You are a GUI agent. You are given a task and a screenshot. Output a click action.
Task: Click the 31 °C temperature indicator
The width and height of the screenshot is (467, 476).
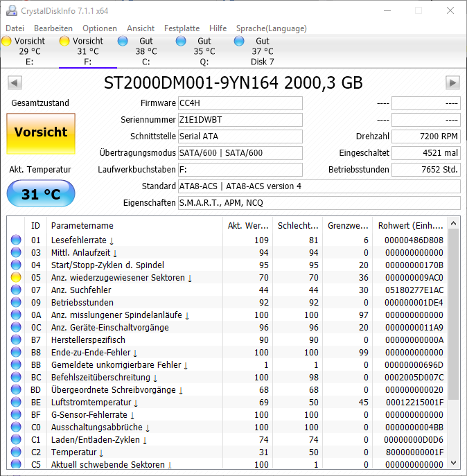(x=41, y=194)
